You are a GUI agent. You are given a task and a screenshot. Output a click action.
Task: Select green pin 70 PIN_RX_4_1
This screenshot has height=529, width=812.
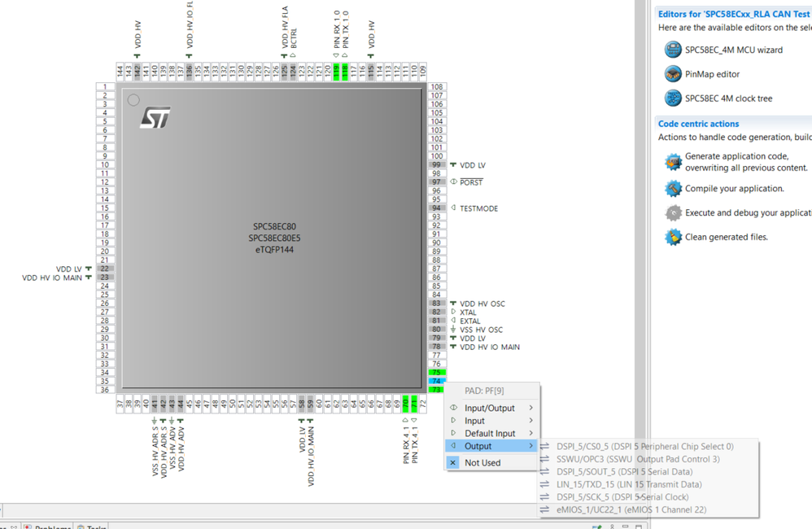point(405,404)
